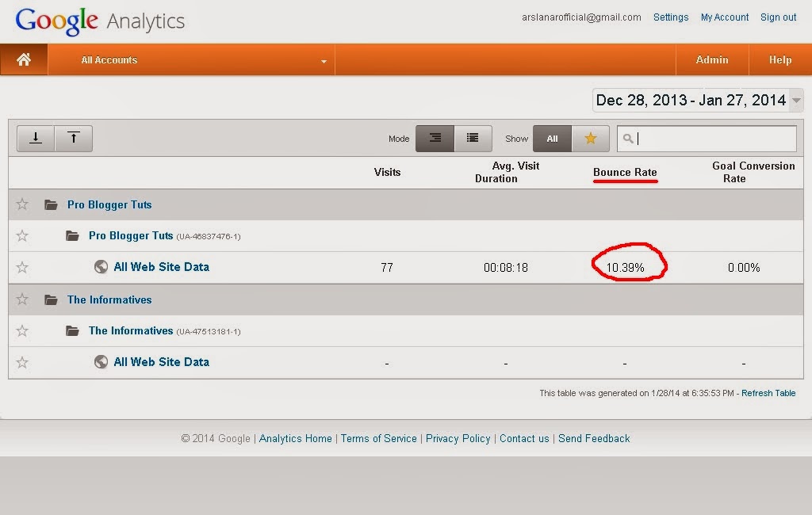Click the visits value 77
Viewport: 812px width, 515px height.
pyautogui.click(x=387, y=268)
